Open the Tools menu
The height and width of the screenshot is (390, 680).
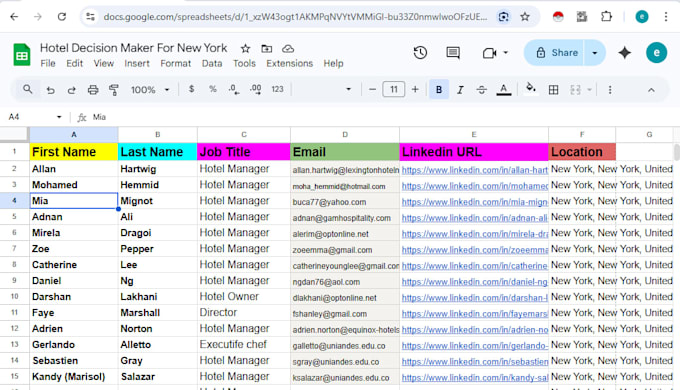[244, 63]
